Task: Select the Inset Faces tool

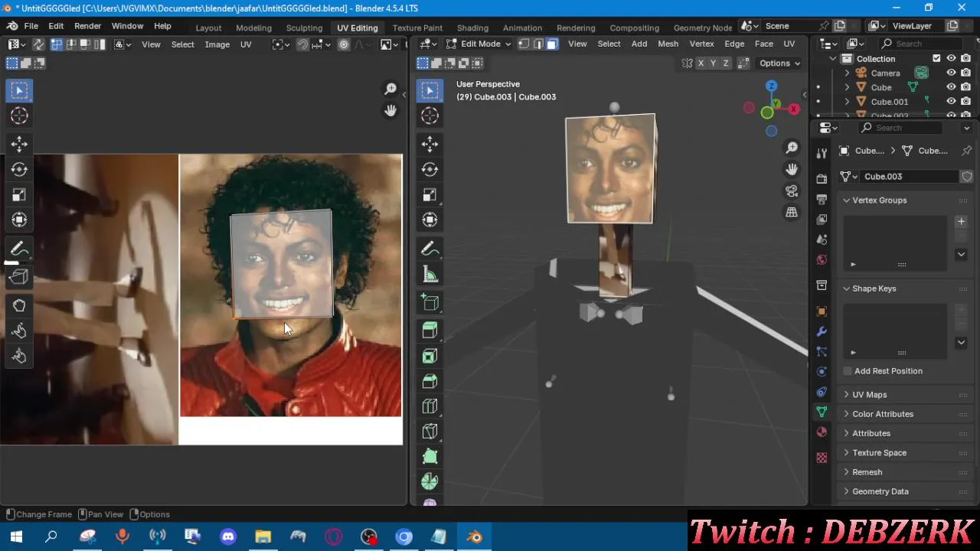Action: pos(430,356)
